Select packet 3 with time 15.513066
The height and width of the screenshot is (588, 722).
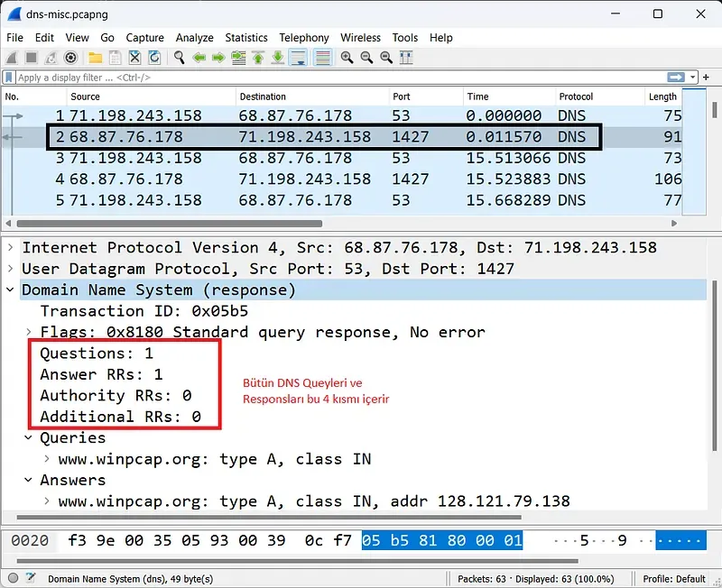(342, 158)
